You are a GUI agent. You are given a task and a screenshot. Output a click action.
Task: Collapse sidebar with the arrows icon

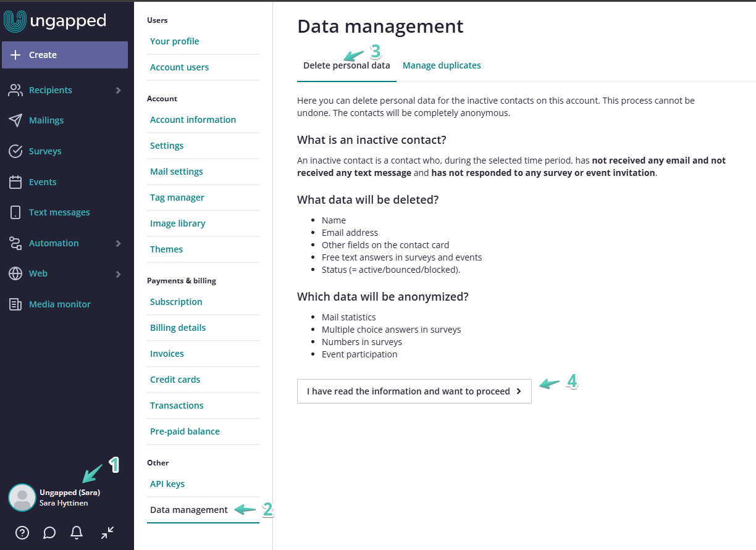(x=107, y=532)
